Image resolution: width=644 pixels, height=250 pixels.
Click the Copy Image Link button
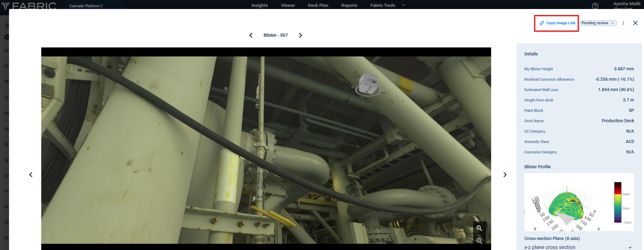[557, 23]
